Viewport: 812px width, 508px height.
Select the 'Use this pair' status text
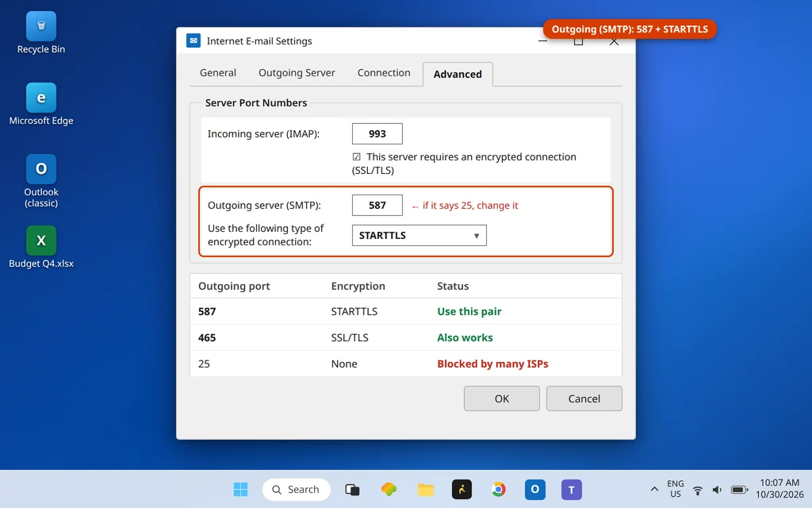[x=469, y=311]
